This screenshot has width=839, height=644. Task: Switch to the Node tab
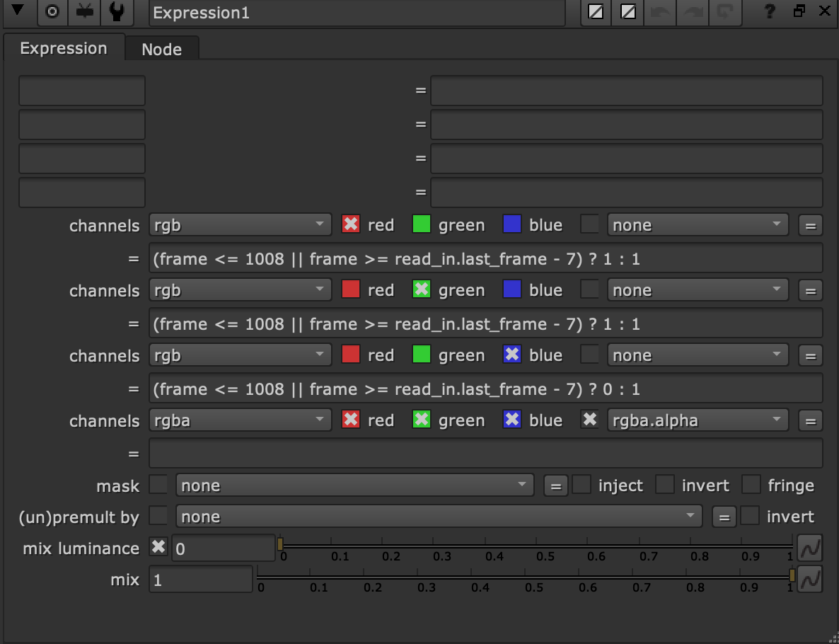[161, 50]
